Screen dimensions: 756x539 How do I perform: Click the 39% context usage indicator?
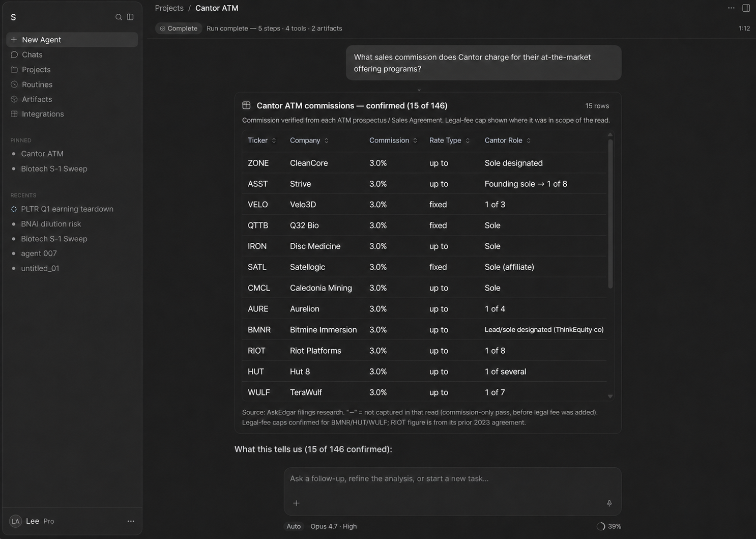point(609,526)
